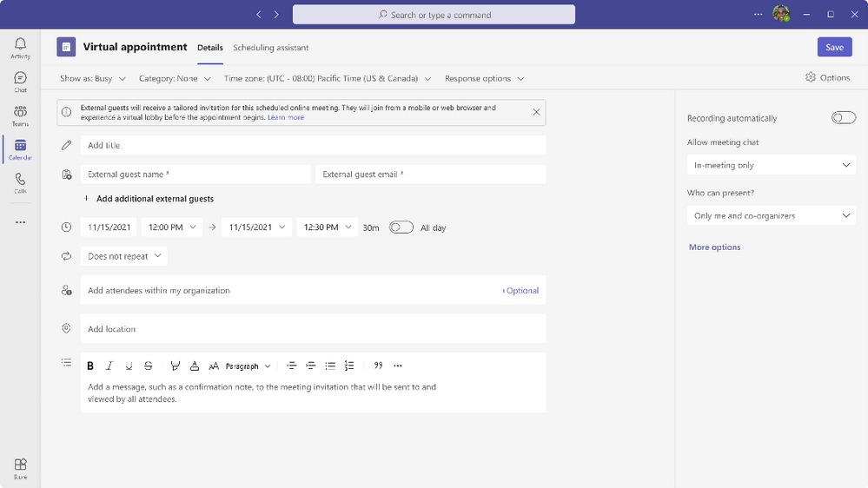Open the Does not repeat dropdown
The image size is (868, 488).
pos(123,256)
